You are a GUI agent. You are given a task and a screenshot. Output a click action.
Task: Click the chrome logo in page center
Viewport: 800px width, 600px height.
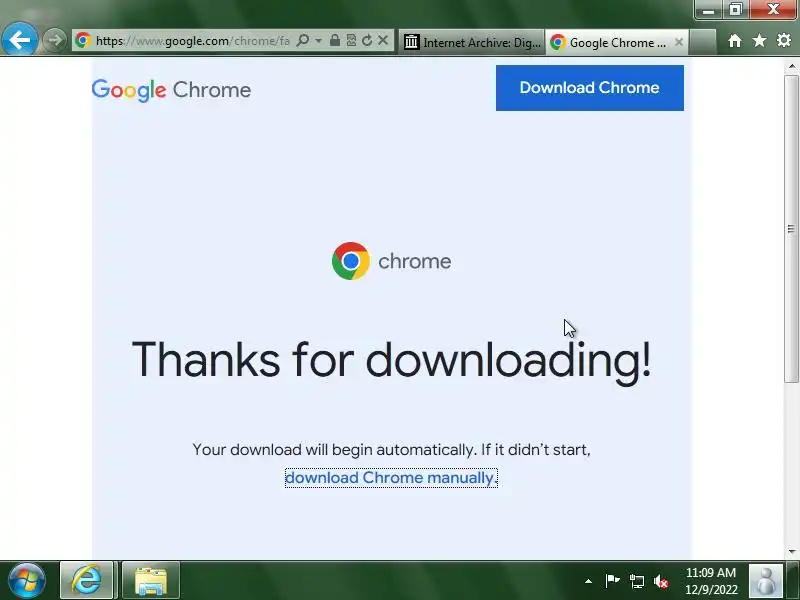tap(391, 261)
